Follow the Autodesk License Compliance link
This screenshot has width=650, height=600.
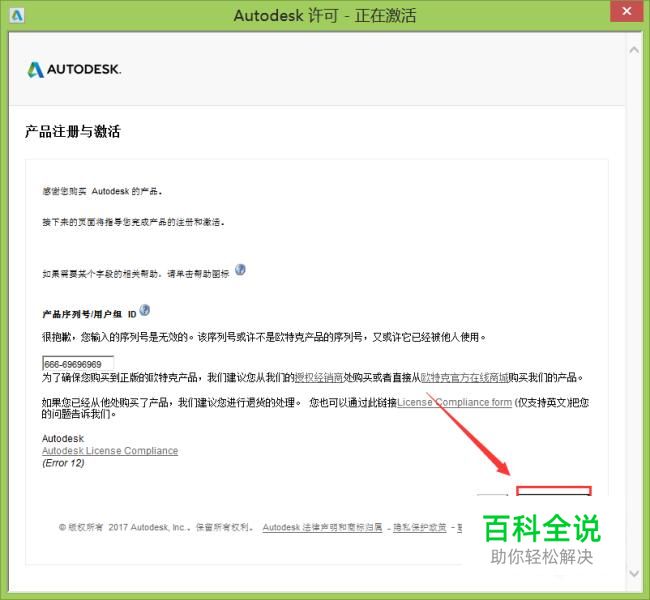110,451
